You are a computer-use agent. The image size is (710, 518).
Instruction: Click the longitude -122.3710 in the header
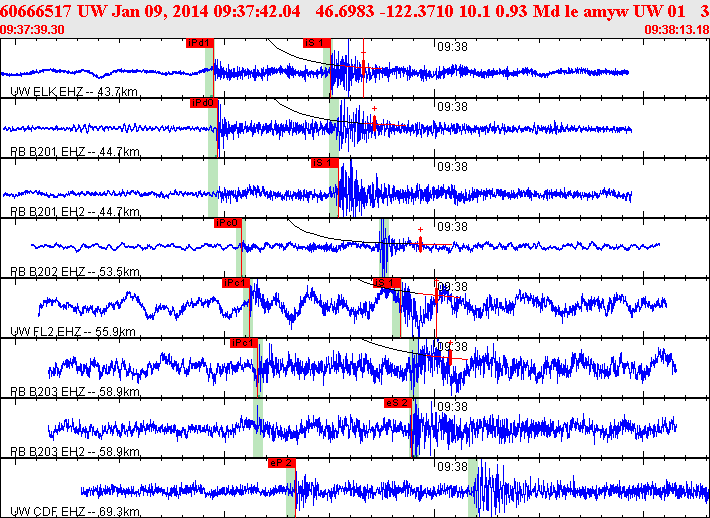[418, 11]
